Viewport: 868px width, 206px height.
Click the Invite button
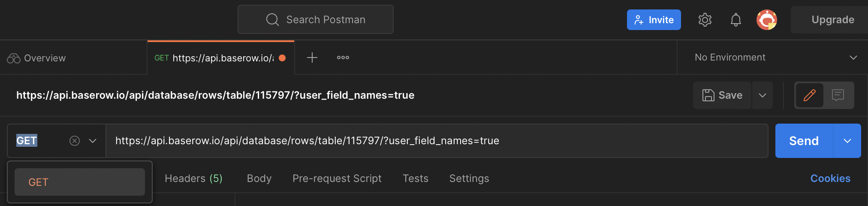coord(654,20)
